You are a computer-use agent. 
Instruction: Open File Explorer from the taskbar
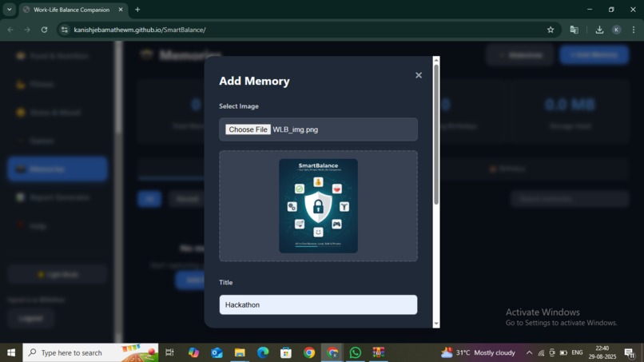point(240,352)
